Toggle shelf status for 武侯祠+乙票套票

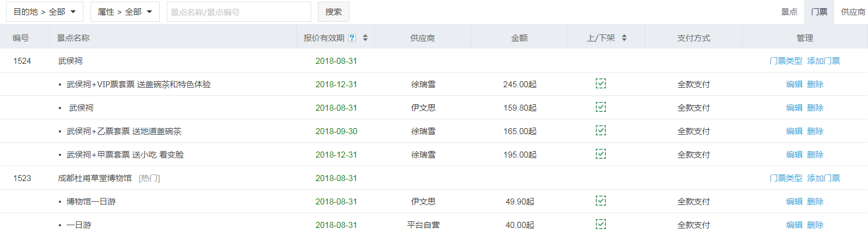(x=601, y=131)
